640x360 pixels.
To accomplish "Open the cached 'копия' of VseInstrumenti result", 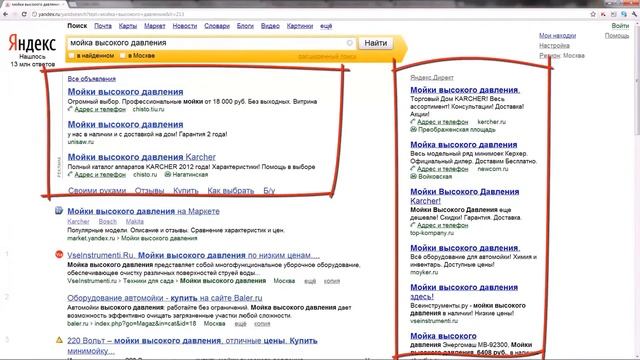I will [x=332, y=281].
